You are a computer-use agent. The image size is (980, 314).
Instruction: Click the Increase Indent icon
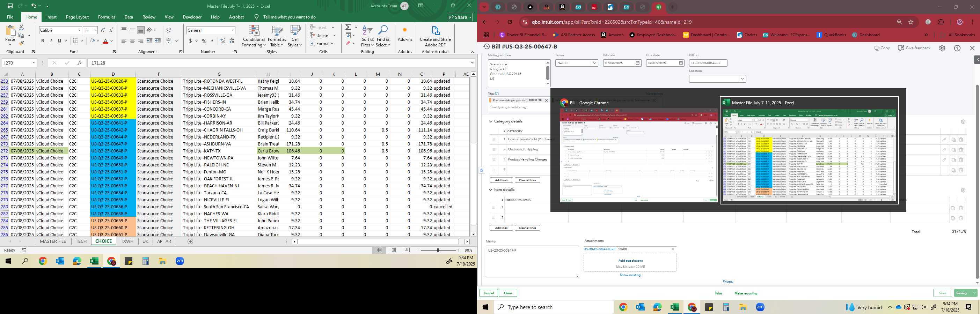tap(158, 41)
